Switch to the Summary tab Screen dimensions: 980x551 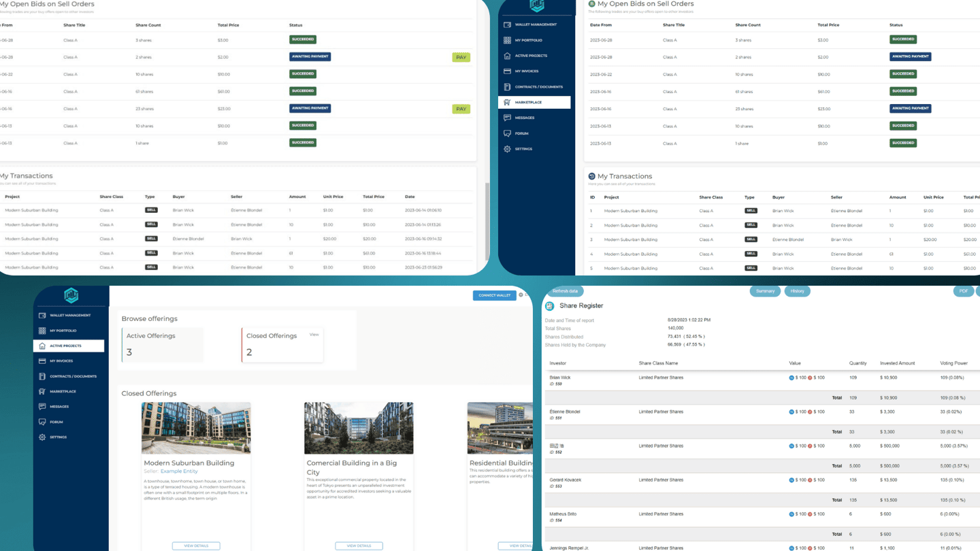766,291
